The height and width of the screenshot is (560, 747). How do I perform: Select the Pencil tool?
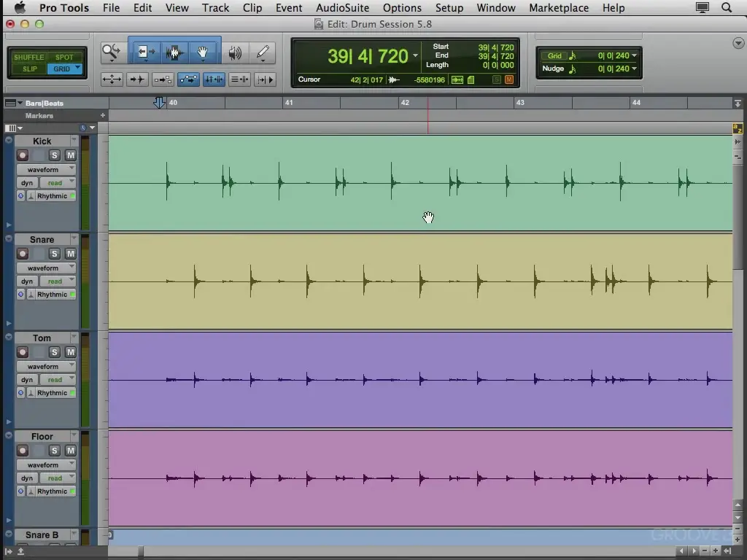coord(263,52)
